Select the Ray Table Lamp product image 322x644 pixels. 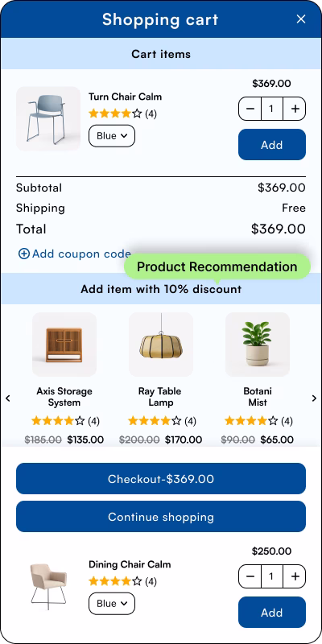pyautogui.click(x=161, y=345)
